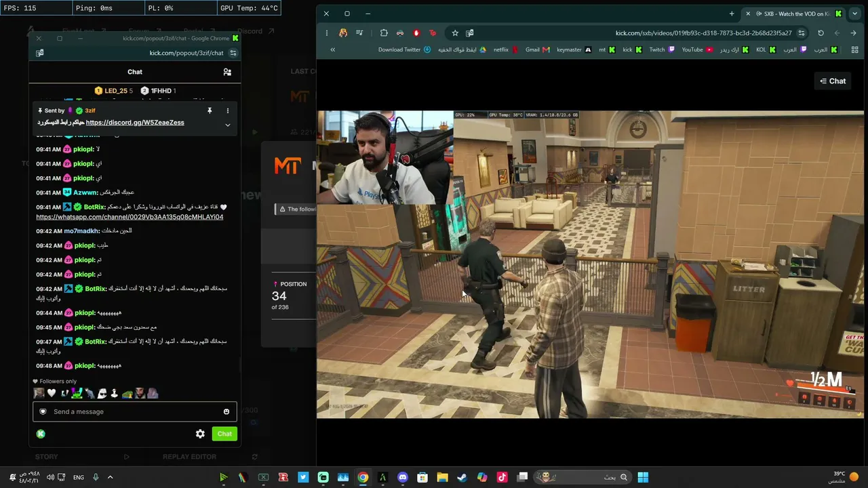868x488 pixels.
Task: Open File Explorer from the taskbar
Action: 442,477
